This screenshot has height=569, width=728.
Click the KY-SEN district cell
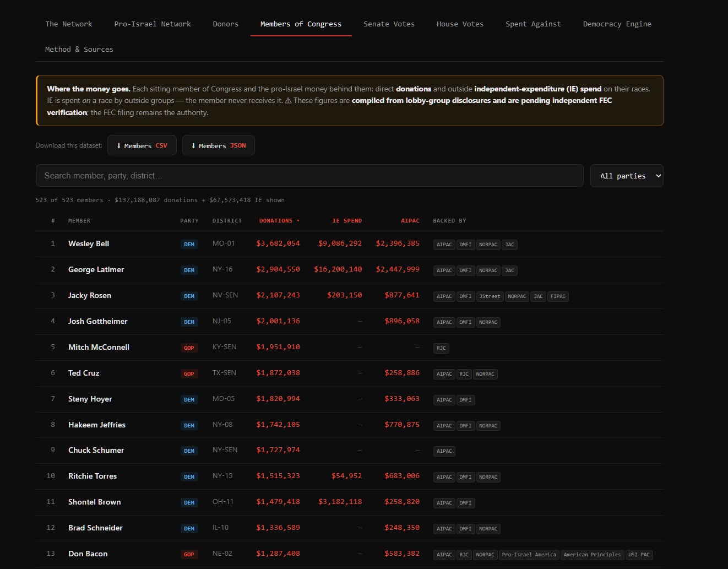(225, 347)
